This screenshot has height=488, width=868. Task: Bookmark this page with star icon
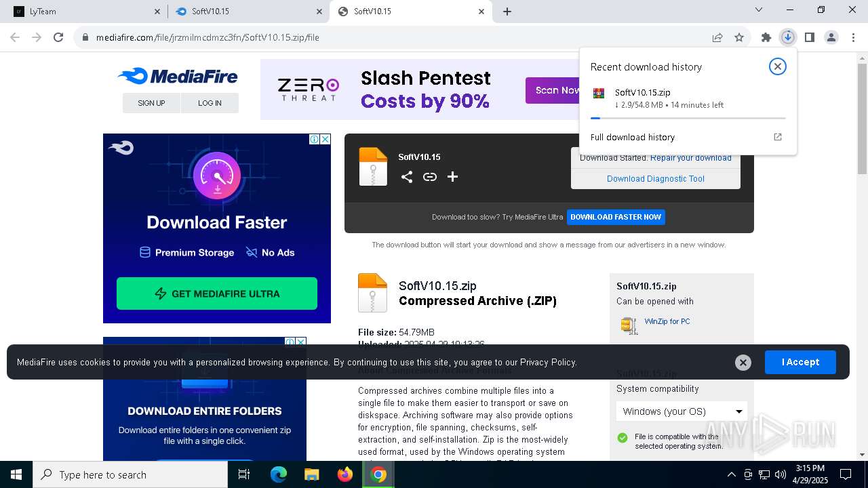[739, 37]
